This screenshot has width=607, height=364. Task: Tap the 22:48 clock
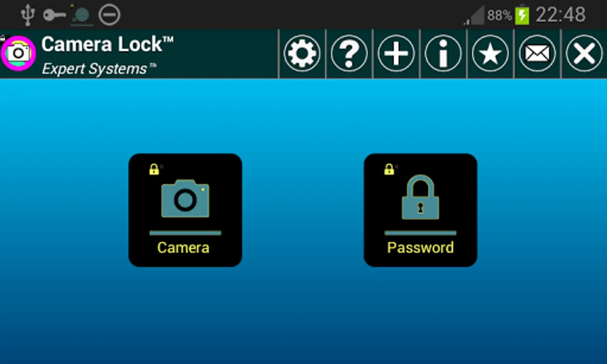pos(560,15)
